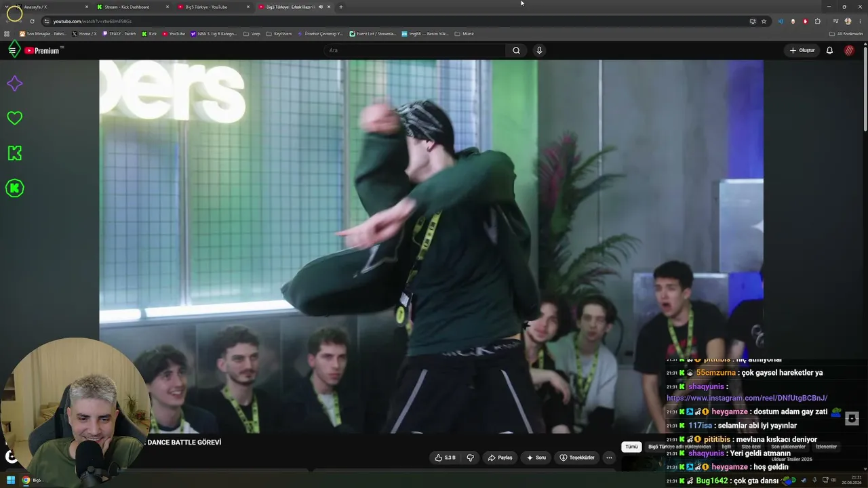868x488 pixels.
Task: Click the YouTube search field 'Ara'
Action: click(x=415, y=50)
